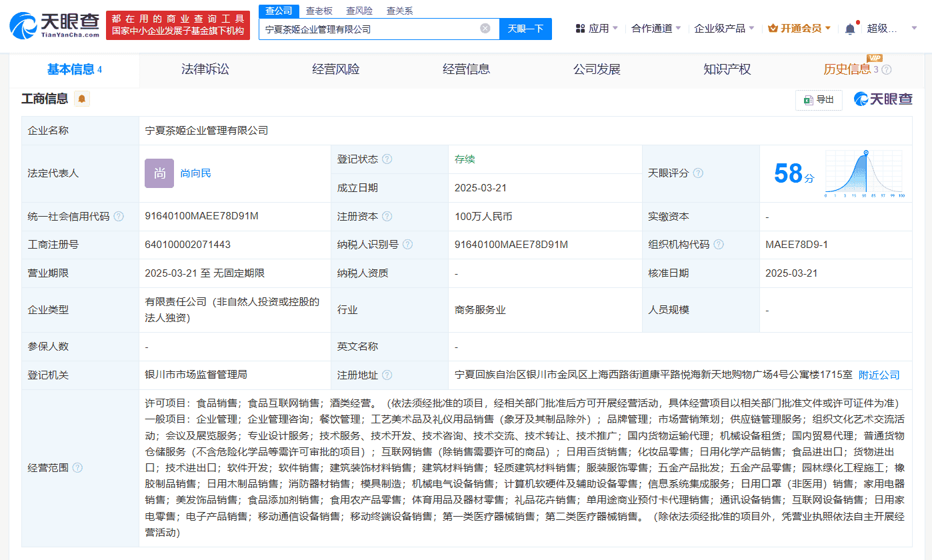Open the 开通会员 dropdown arrow
The height and width of the screenshot is (560, 932).
point(827,29)
